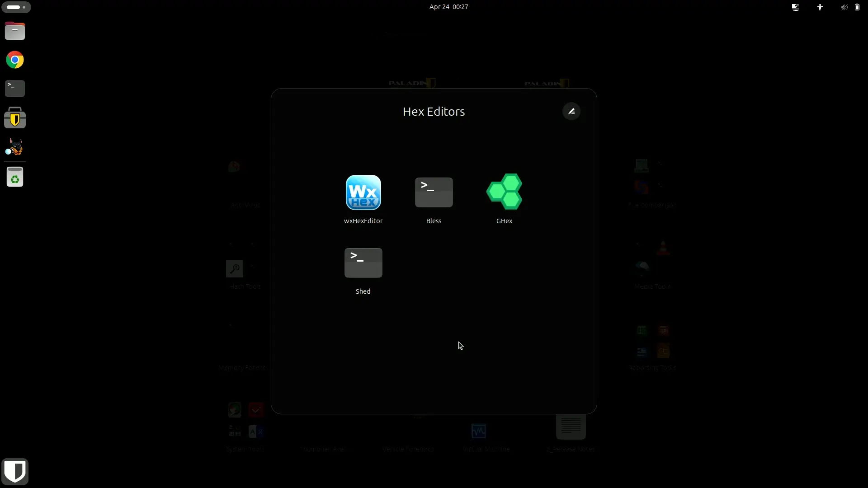The width and height of the screenshot is (868, 488).
Task: Open the Bless hex editor
Action: [x=434, y=199]
